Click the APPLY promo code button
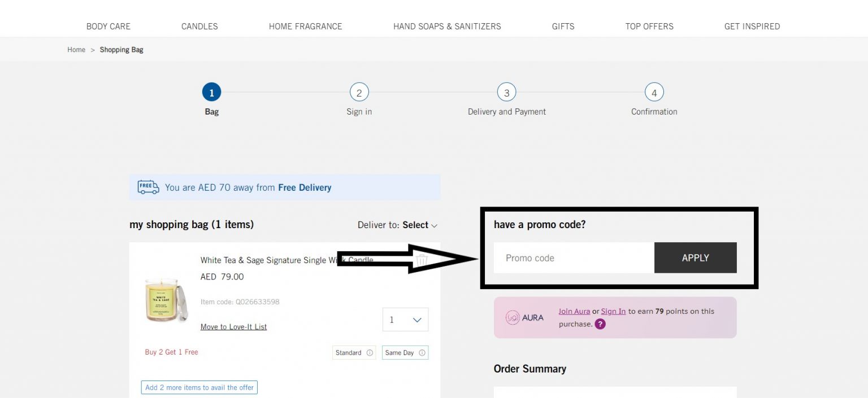 click(x=695, y=257)
